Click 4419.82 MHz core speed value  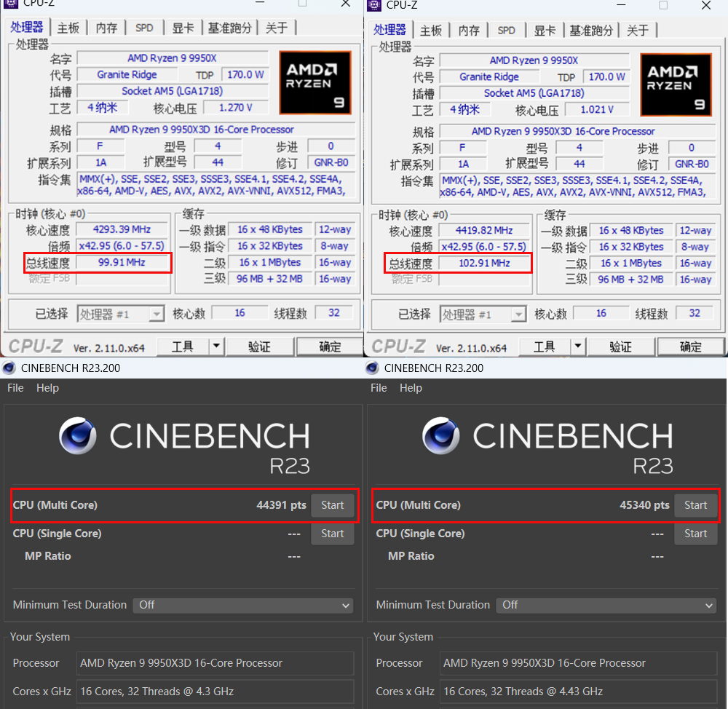pos(484,230)
